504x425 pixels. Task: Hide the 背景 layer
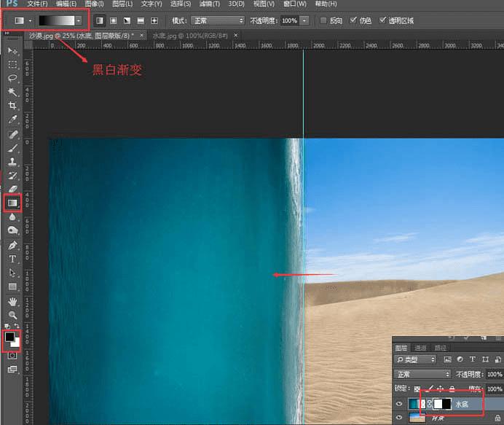click(400, 417)
